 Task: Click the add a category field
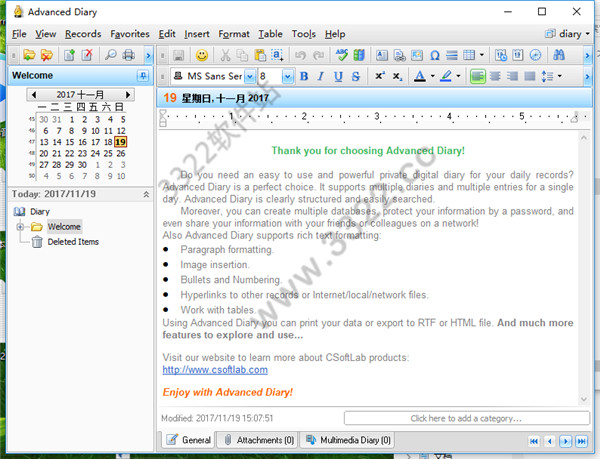(466, 418)
